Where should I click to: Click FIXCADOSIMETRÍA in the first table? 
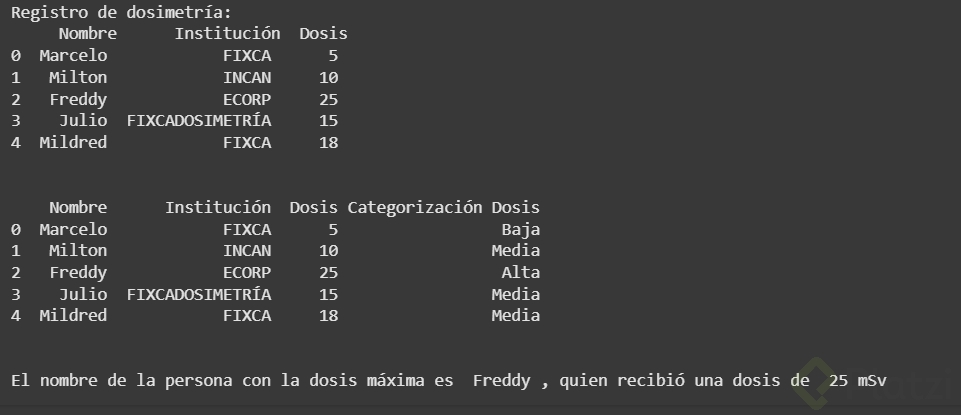[198, 121]
